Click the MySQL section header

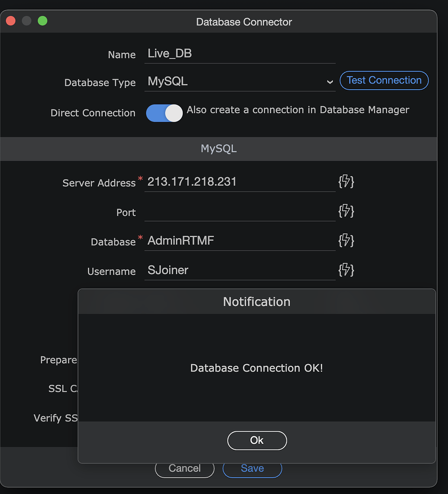coord(218,149)
